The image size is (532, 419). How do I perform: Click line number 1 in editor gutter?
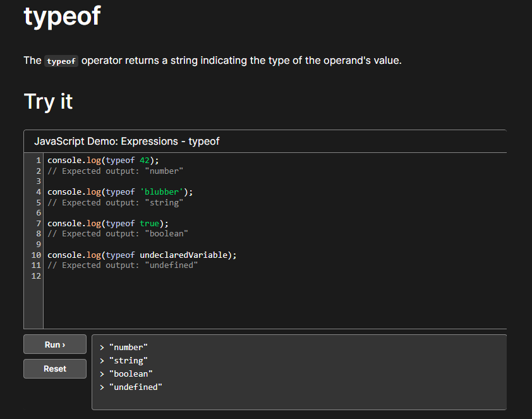39,161
